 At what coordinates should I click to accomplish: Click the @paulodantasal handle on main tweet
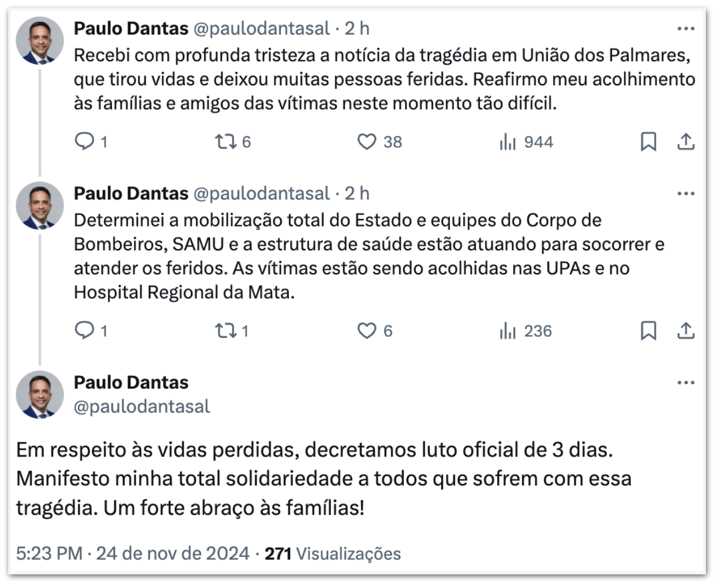(x=142, y=406)
